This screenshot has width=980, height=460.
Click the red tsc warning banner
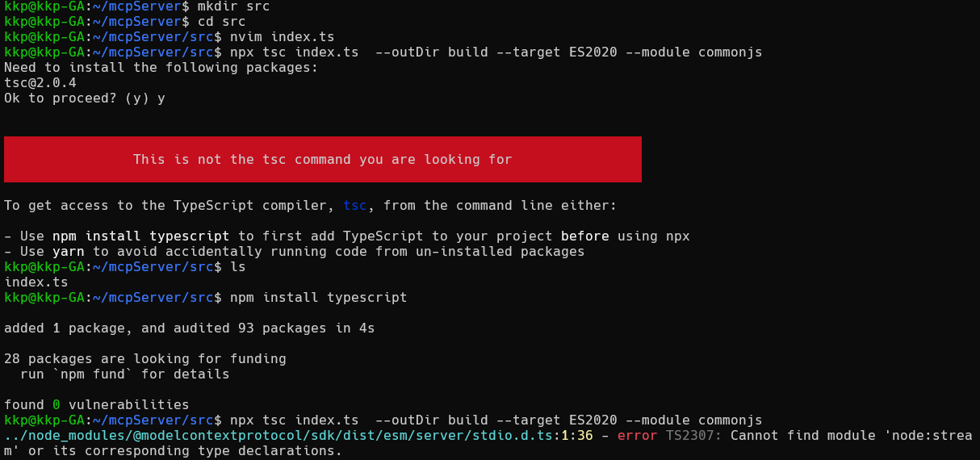322,159
